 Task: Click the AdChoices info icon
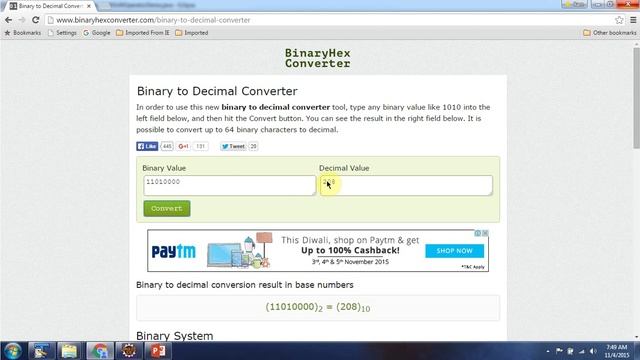click(x=478, y=233)
